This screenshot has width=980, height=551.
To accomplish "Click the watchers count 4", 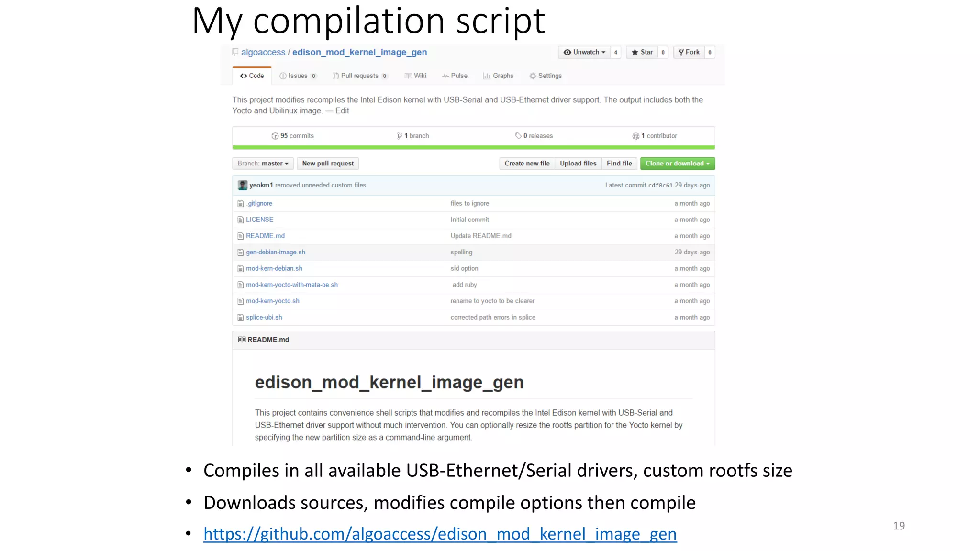I will coord(616,52).
